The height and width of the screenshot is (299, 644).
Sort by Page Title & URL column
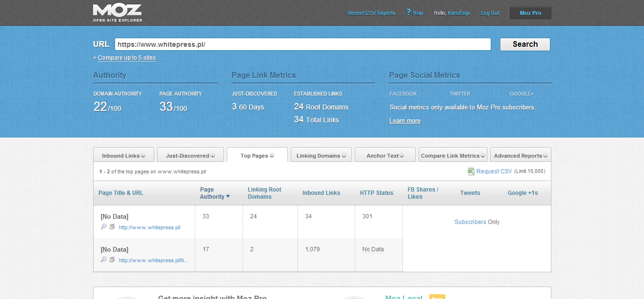pyautogui.click(x=121, y=193)
